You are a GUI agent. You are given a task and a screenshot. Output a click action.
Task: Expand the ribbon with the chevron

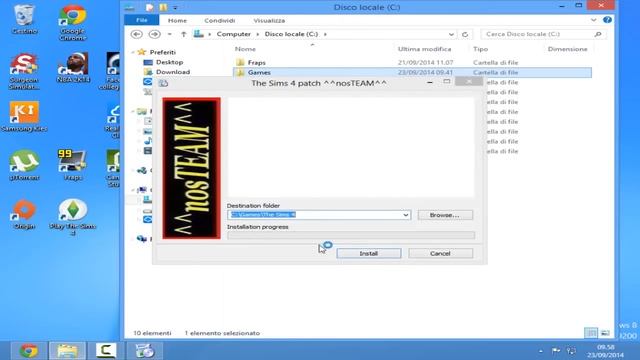(x=593, y=20)
